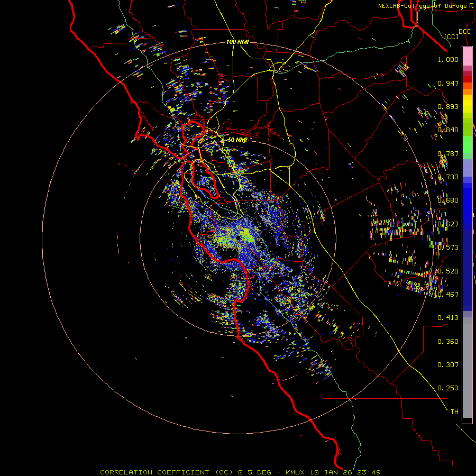Click the bright green color bar segment
476x476 pixels.
pos(467,144)
